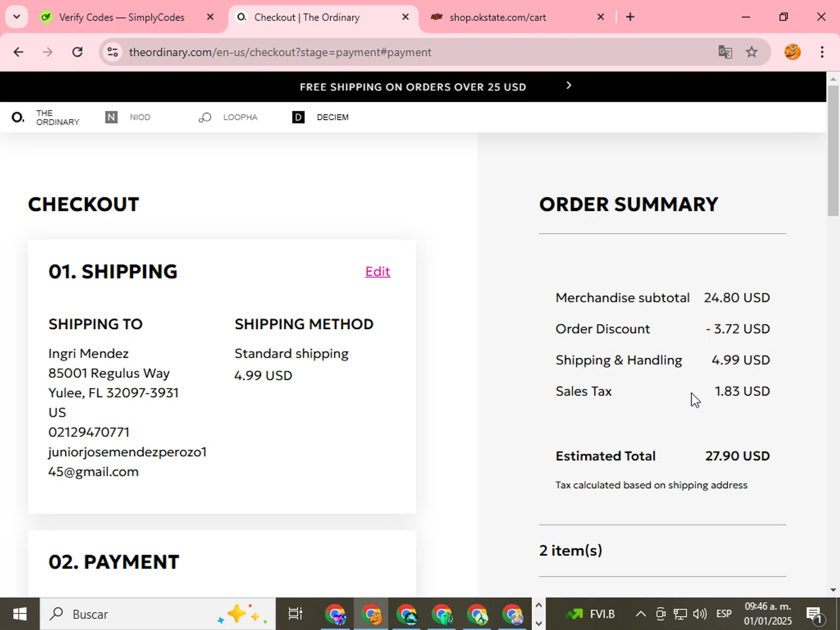Open the Chrome profile avatar
840x630 pixels.
(x=792, y=52)
